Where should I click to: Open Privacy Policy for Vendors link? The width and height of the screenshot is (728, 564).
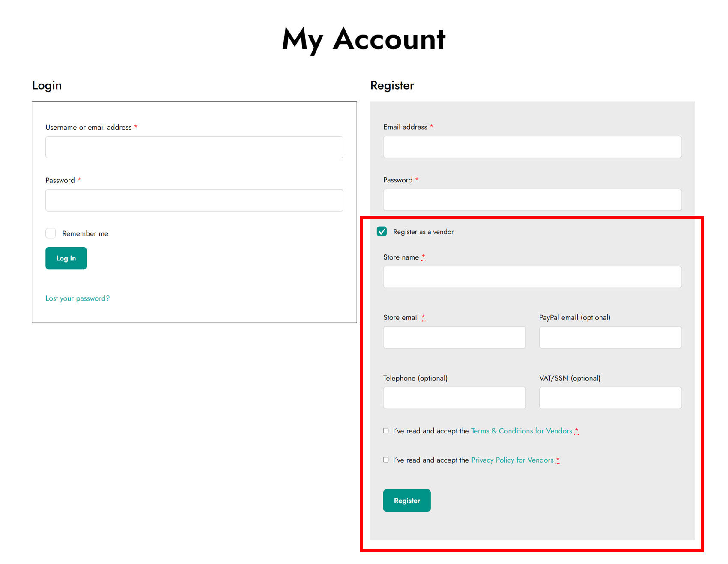click(512, 460)
